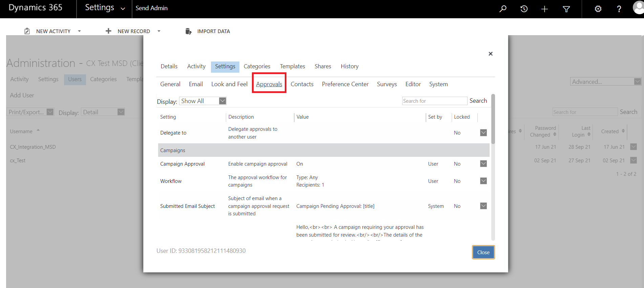Click the Campaigns section header row

[324, 150]
